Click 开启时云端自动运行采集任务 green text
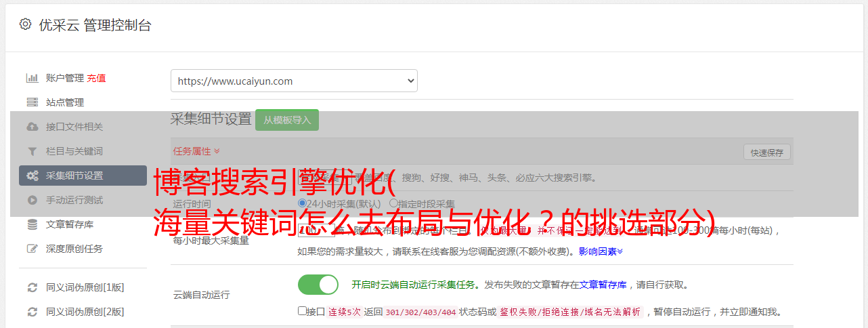The image size is (868, 328). click(x=413, y=285)
